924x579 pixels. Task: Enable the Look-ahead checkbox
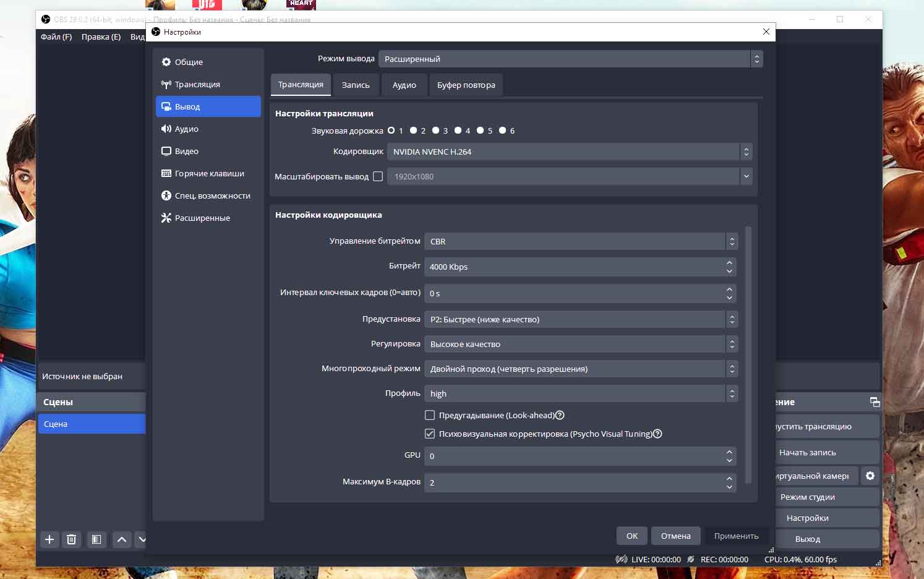430,415
